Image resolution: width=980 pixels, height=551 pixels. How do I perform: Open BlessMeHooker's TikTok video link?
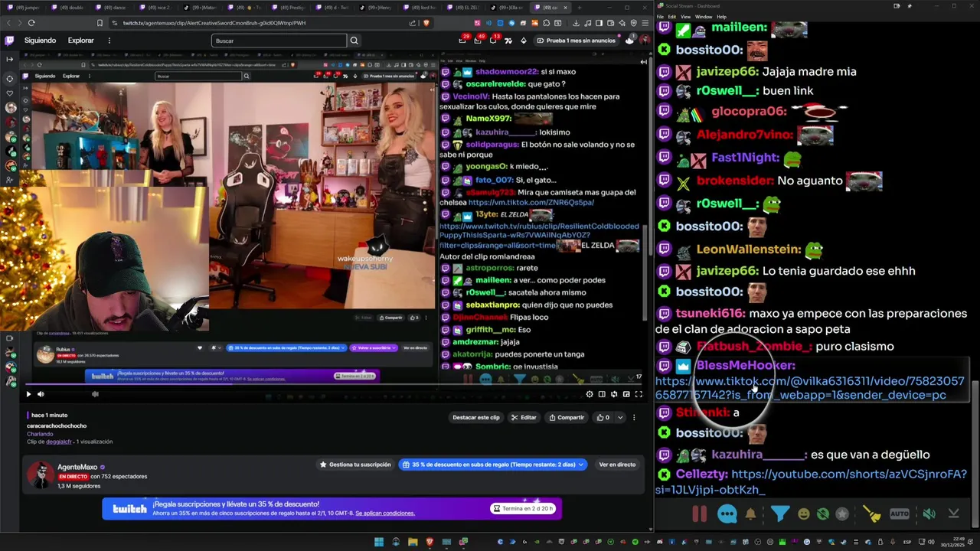pos(809,388)
